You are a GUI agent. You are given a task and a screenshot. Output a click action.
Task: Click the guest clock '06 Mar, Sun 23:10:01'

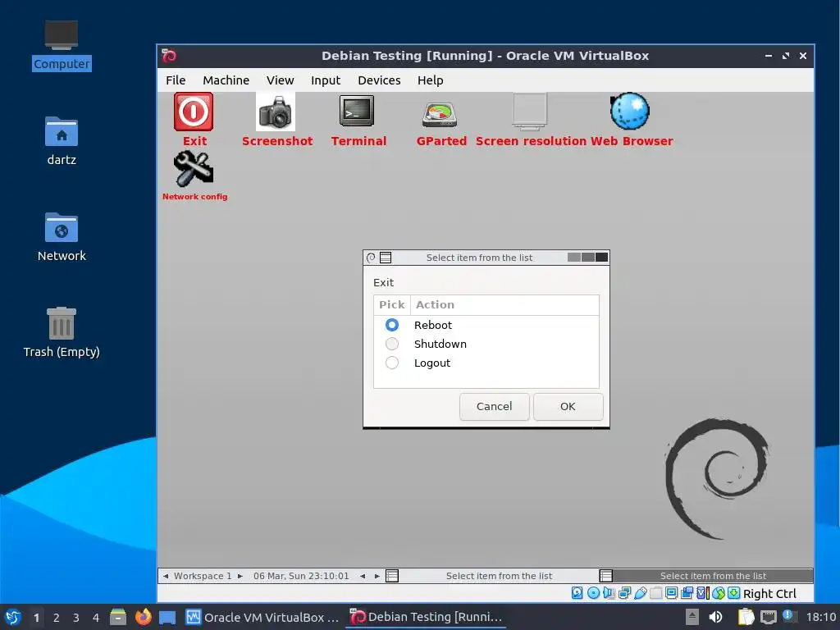pos(301,577)
